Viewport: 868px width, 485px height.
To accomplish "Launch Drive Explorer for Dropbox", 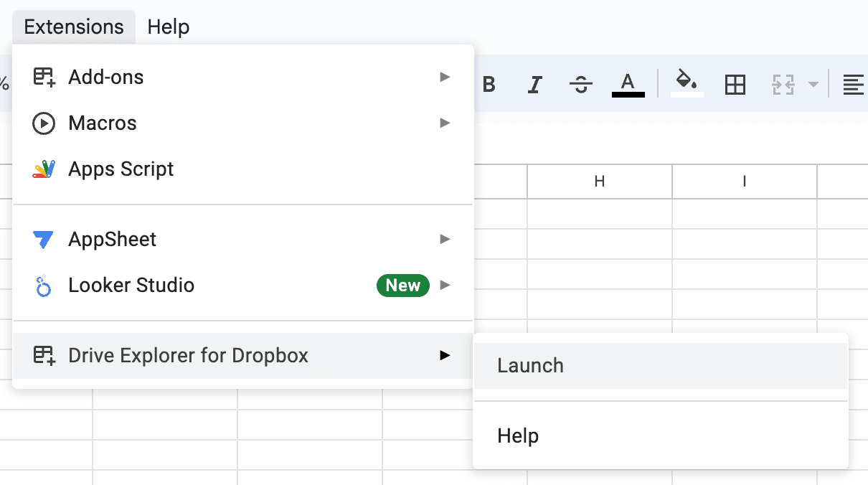I will (x=530, y=365).
